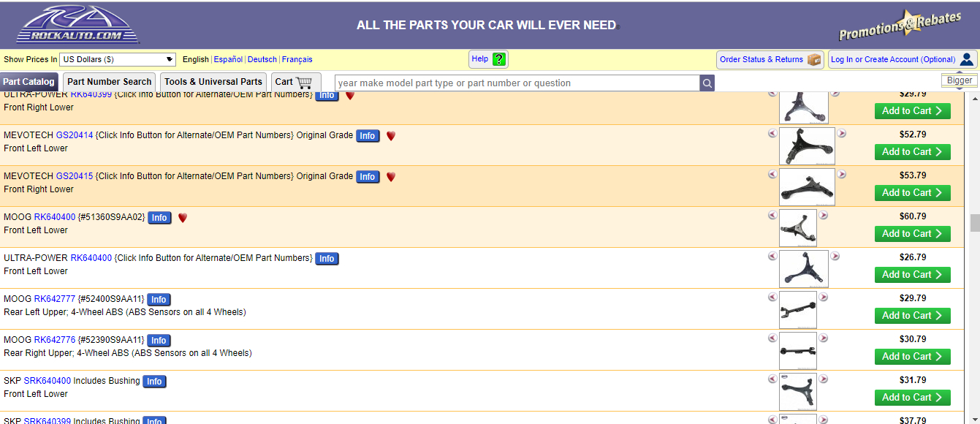Open Info for MEVOTECH GS20414
The height and width of the screenshot is (424, 980).
coord(368,136)
